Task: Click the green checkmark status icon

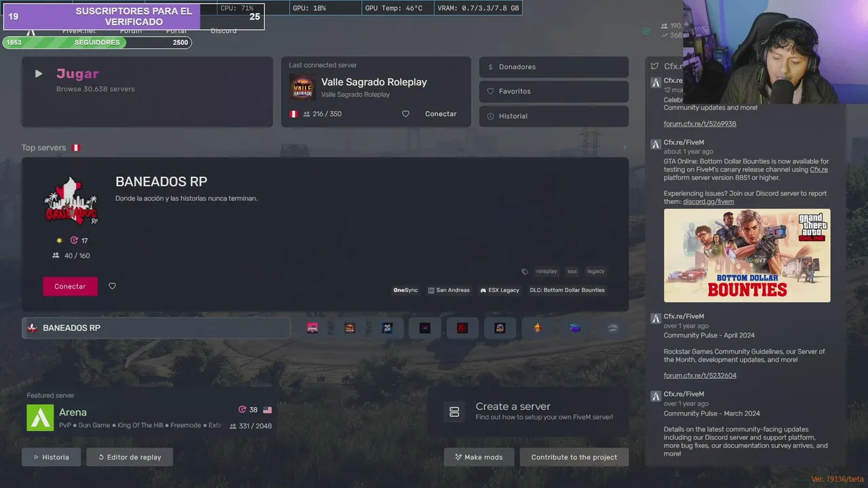Action: tap(646, 30)
